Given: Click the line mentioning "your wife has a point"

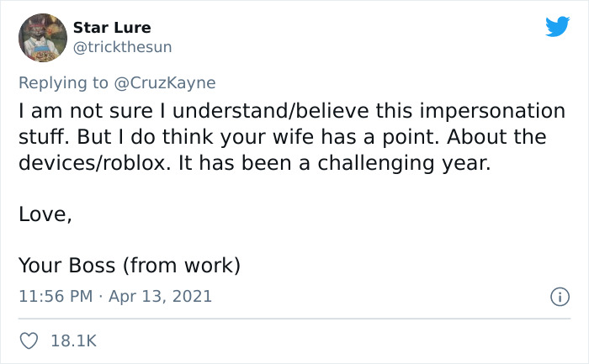Looking at the screenshot, I should pyautogui.click(x=283, y=137).
